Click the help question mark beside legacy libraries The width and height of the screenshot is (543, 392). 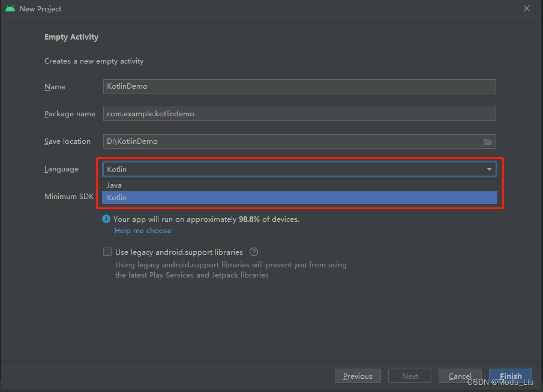point(254,252)
